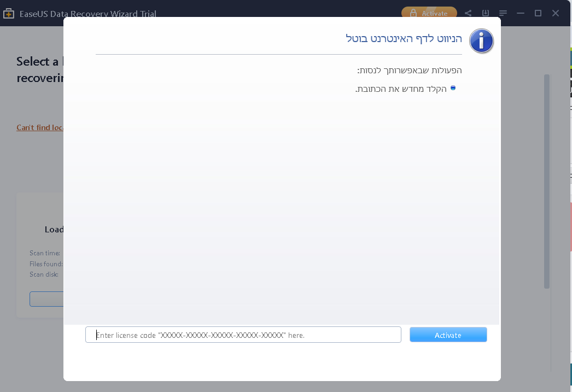Image resolution: width=572 pixels, height=392 pixels.
Task: Open the share icon in the title bar
Action: [468, 13]
